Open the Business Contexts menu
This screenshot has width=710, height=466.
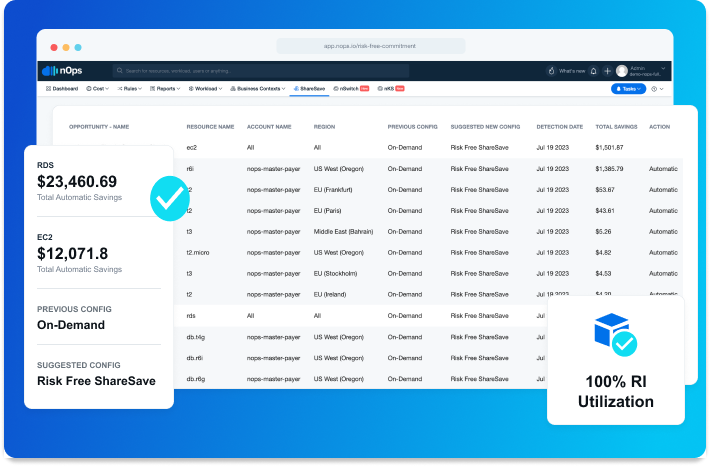click(258, 89)
